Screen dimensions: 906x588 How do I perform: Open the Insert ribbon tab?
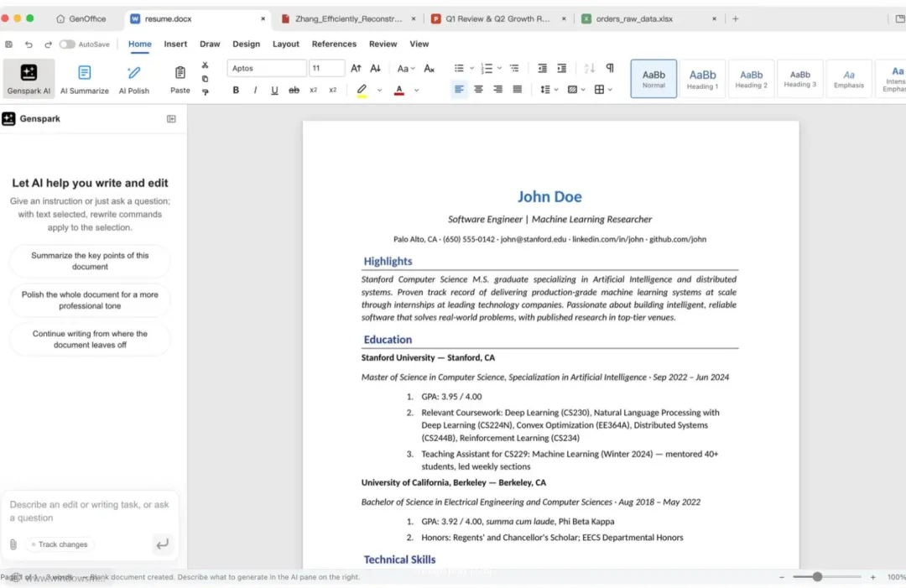(x=175, y=44)
